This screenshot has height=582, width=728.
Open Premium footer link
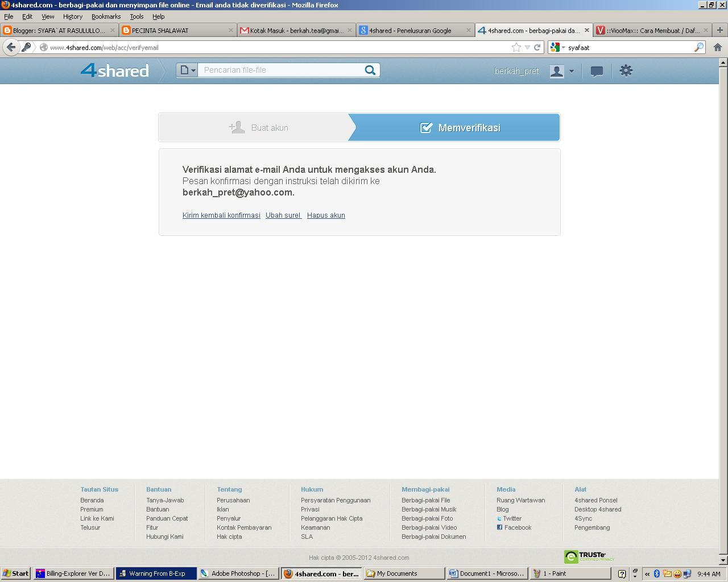click(92, 509)
